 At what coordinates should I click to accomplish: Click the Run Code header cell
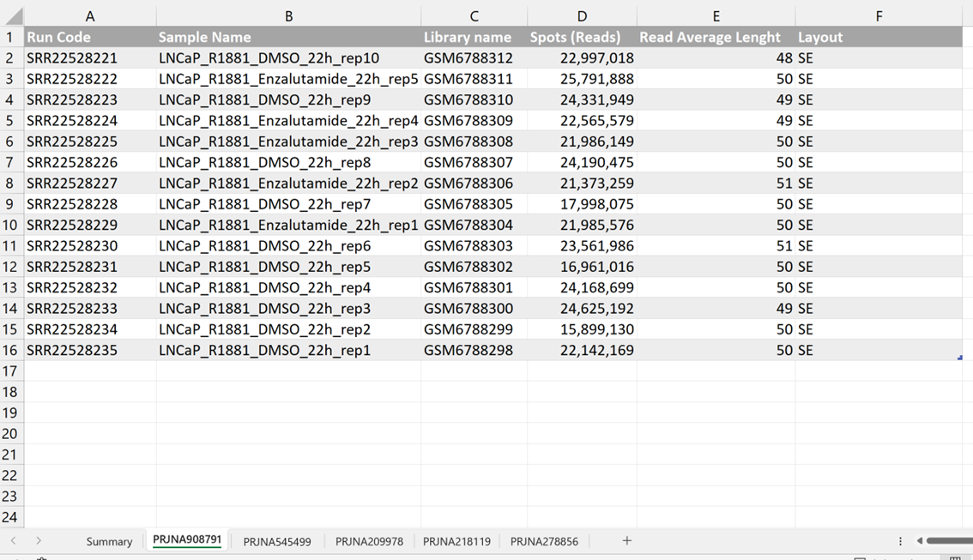89,37
